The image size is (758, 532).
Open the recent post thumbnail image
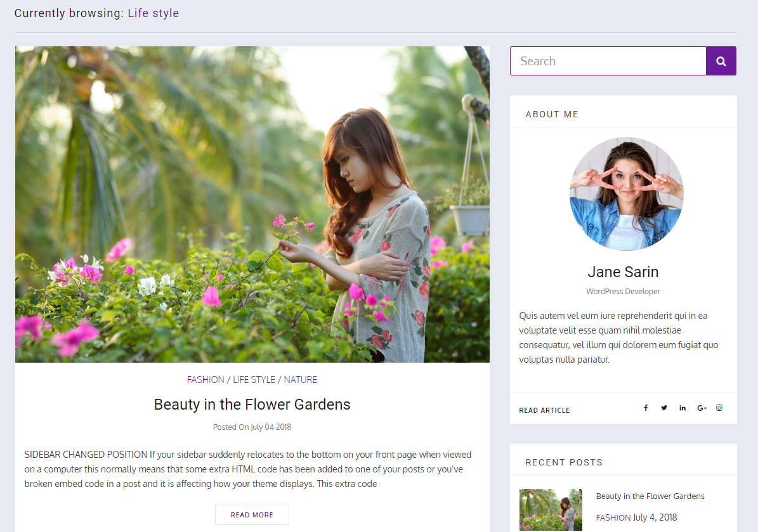tap(551, 510)
